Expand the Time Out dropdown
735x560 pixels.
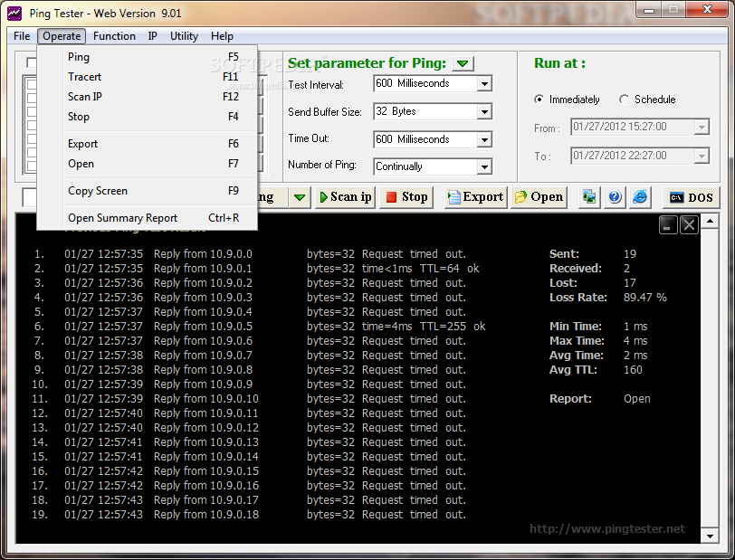tap(484, 139)
